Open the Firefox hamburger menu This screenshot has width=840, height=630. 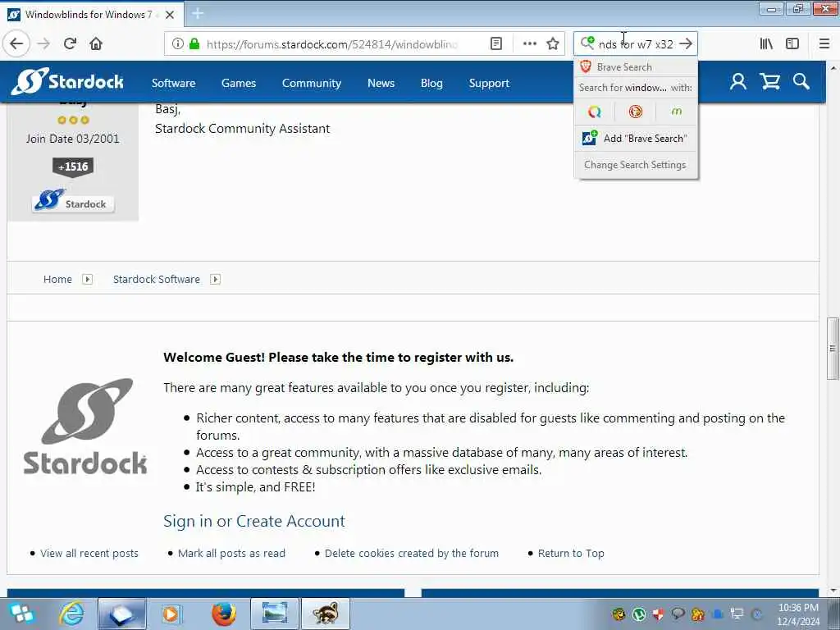tap(824, 43)
